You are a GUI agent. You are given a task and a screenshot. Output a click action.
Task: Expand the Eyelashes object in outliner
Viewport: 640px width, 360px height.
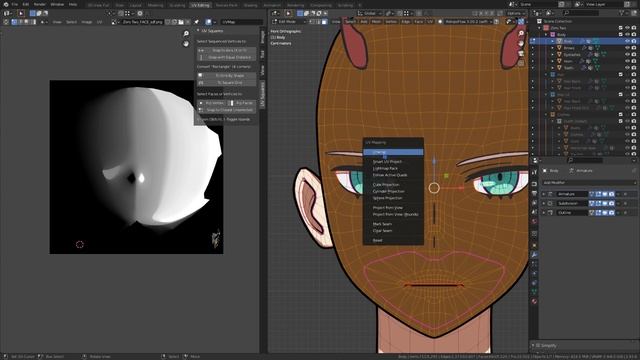(x=553, y=54)
